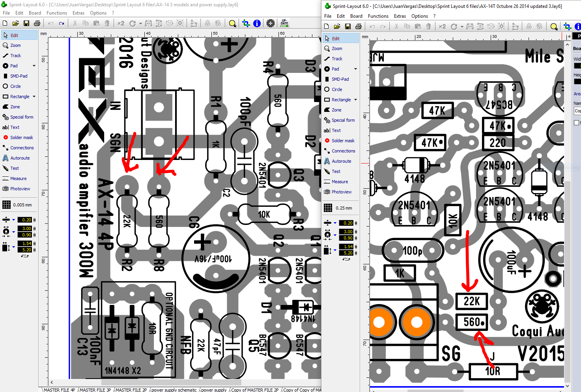Image resolution: width=581 pixels, height=392 pixels.
Task: Open track width presets arrow in right window
Action: 335,223
